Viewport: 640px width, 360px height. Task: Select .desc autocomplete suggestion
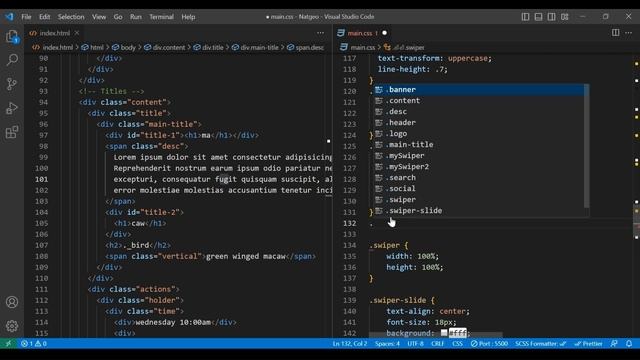click(479, 112)
